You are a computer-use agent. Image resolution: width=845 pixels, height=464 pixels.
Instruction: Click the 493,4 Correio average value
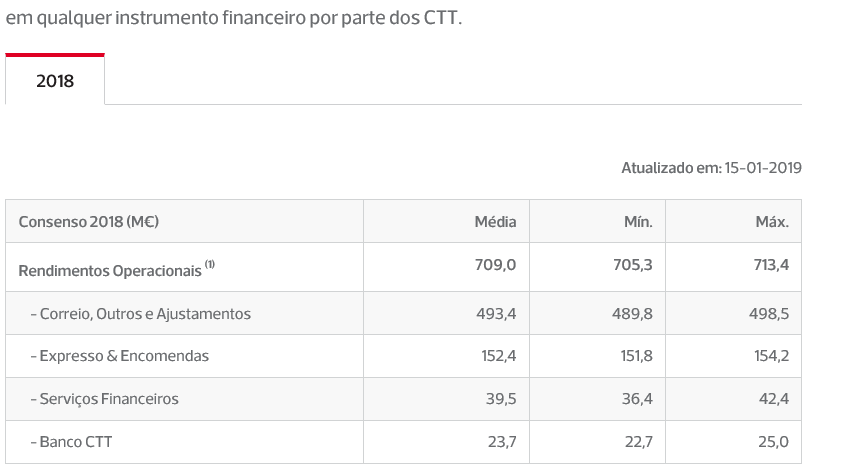[496, 314]
